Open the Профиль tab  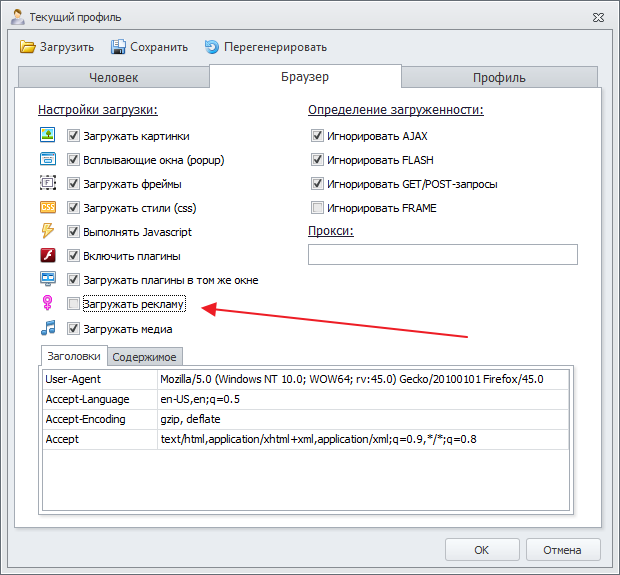coord(499,77)
